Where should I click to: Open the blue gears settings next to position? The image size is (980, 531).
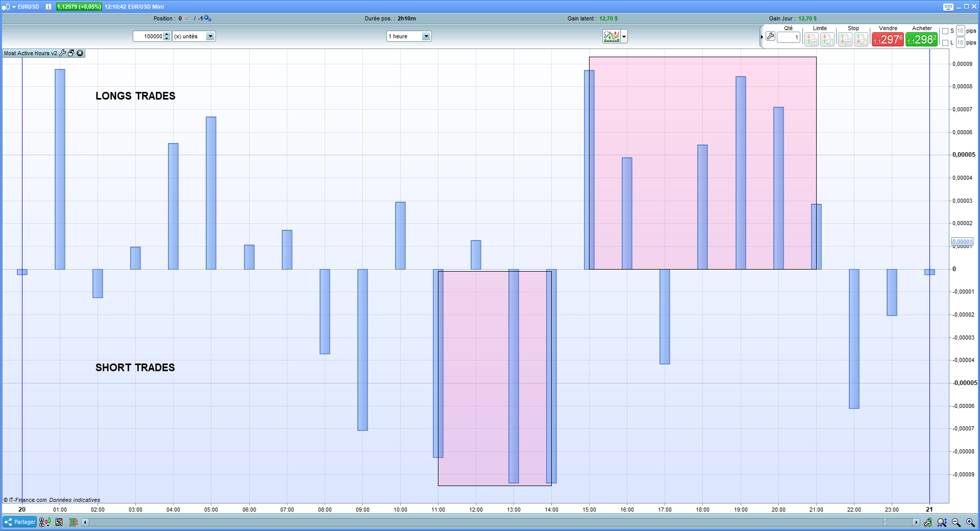[208, 18]
